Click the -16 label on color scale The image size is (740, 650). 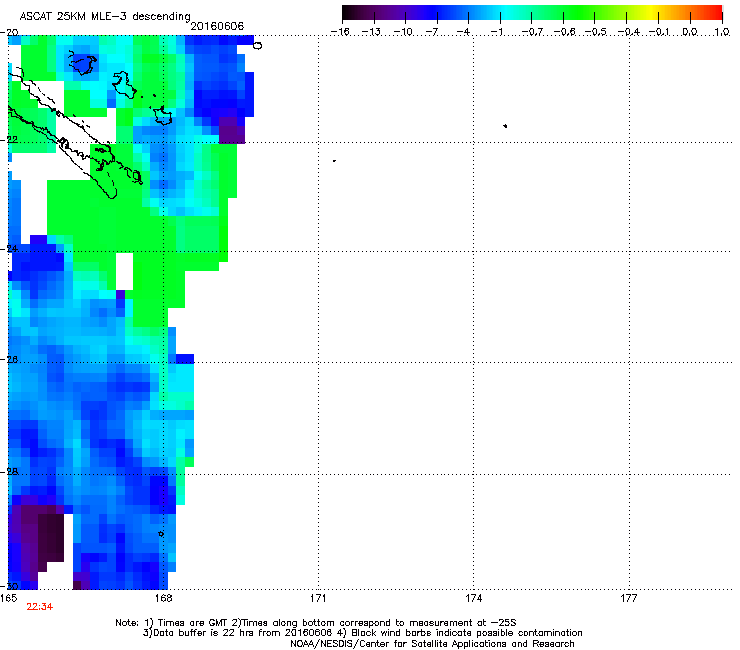click(340, 32)
